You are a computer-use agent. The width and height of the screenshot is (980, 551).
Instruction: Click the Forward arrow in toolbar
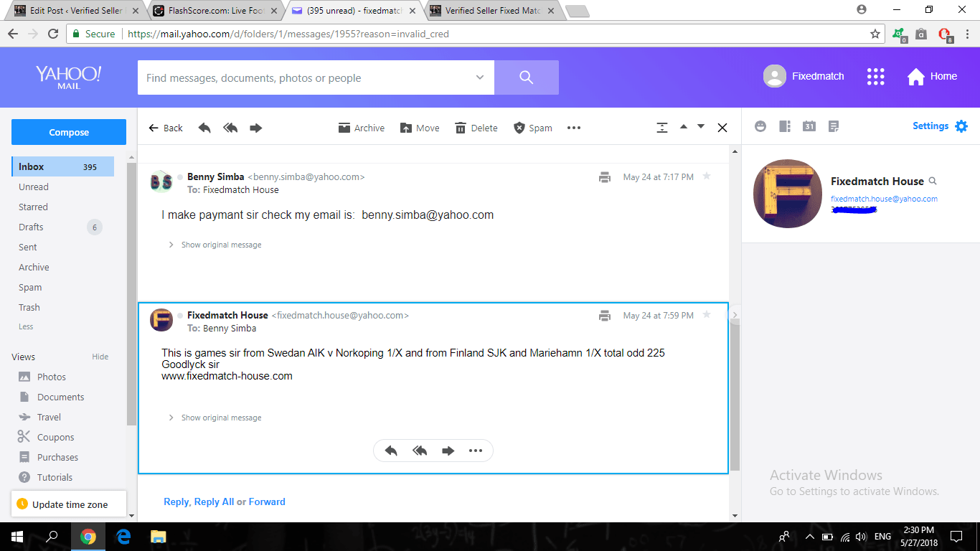click(255, 128)
